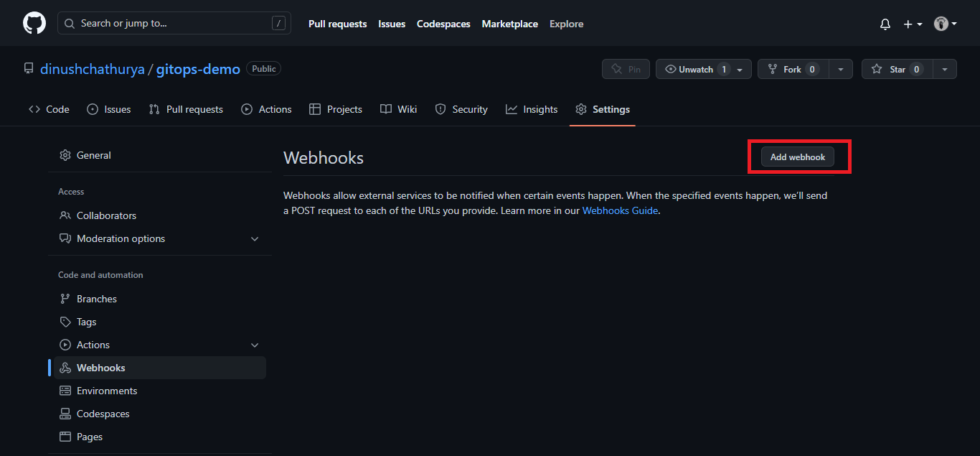Viewport: 980px width, 456px height.
Task: Open the Webhooks Guide link
Action: [x=620, y=210]
